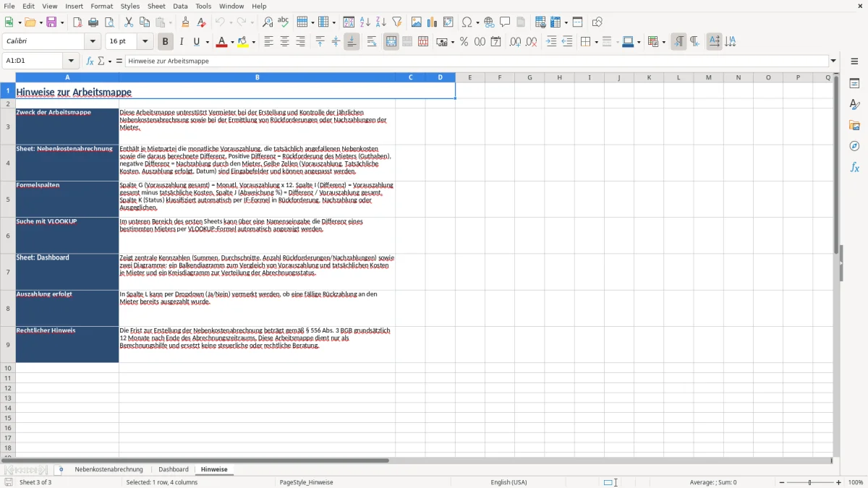Open the Font Size dropdown
868x488 pixels.
pos(145,42)
